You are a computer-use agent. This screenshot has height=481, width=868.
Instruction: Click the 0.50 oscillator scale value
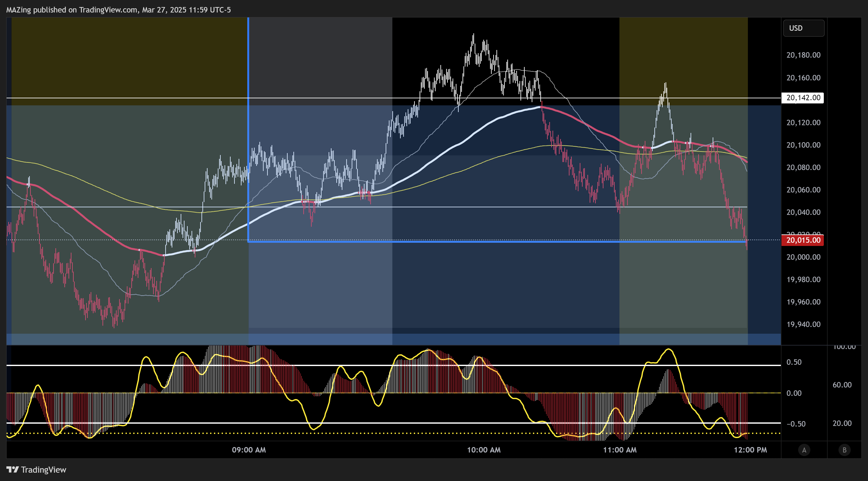click(794, 362)
